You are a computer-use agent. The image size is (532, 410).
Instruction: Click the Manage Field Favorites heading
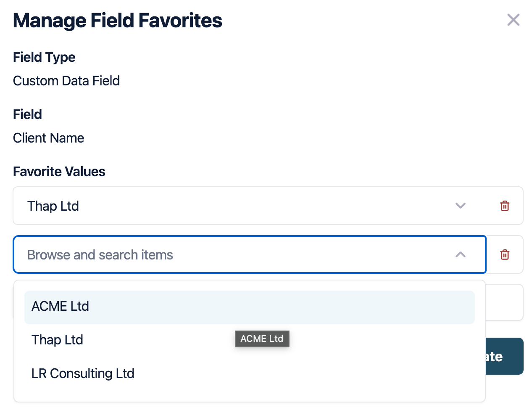[117, 21]
